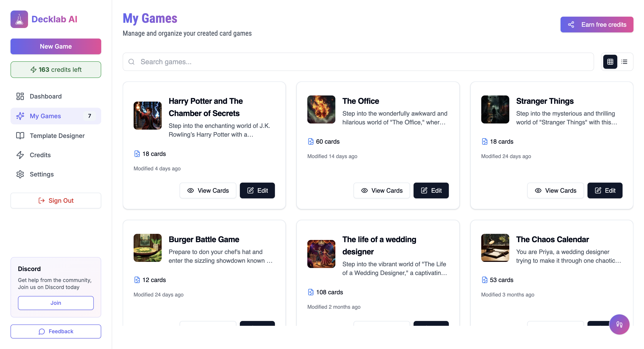Screen dimensions: 644x349
Task: Switch to grid view layout
Action: tap(610, 62)
